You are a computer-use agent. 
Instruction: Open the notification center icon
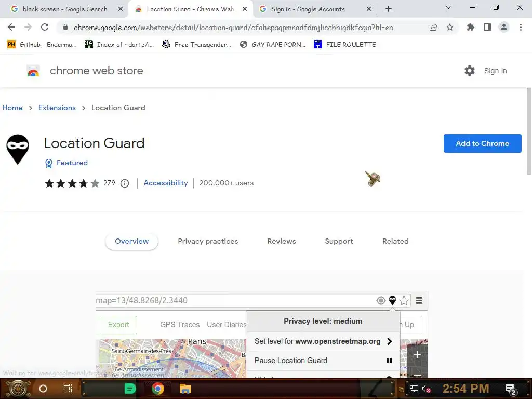click(x=511, y=389)
